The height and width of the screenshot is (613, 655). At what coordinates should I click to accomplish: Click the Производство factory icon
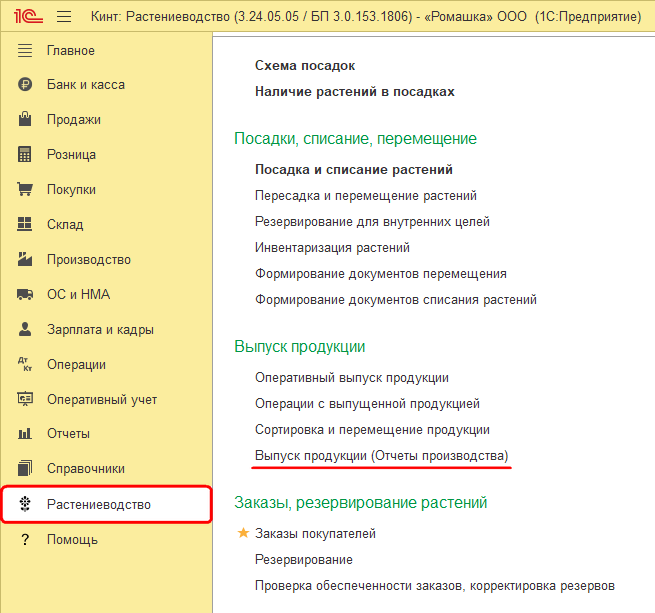[25, 259]
